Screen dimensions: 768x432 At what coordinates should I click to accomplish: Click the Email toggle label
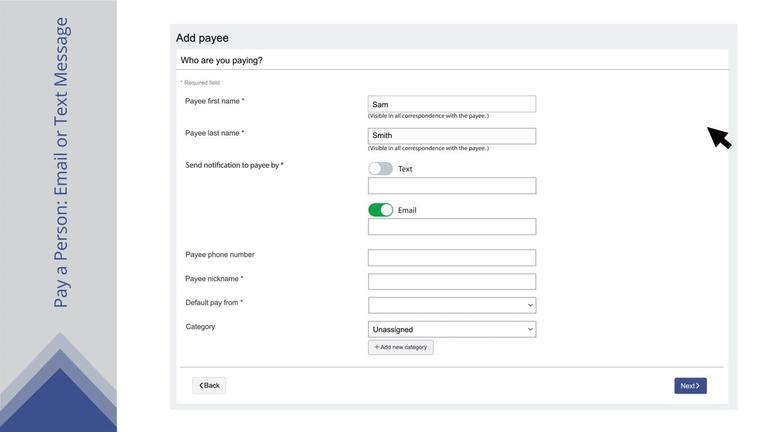click(407, 210)
